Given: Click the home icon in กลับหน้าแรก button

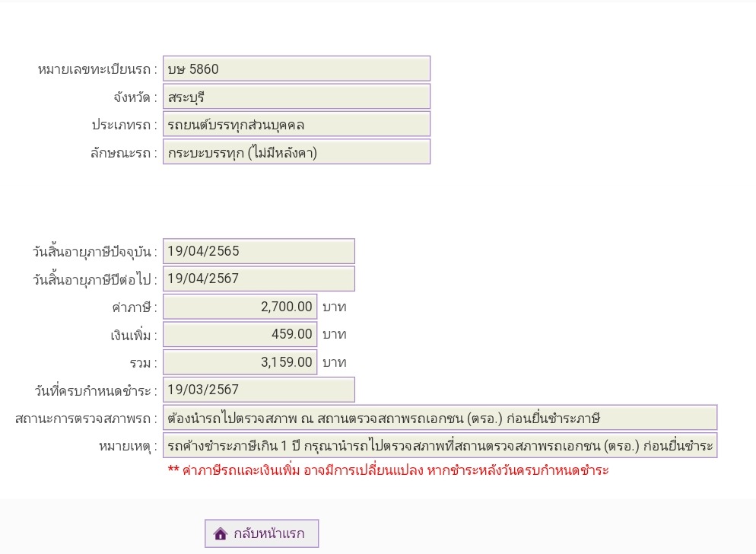Looking at the screenshot, I should tap(221, 533).
